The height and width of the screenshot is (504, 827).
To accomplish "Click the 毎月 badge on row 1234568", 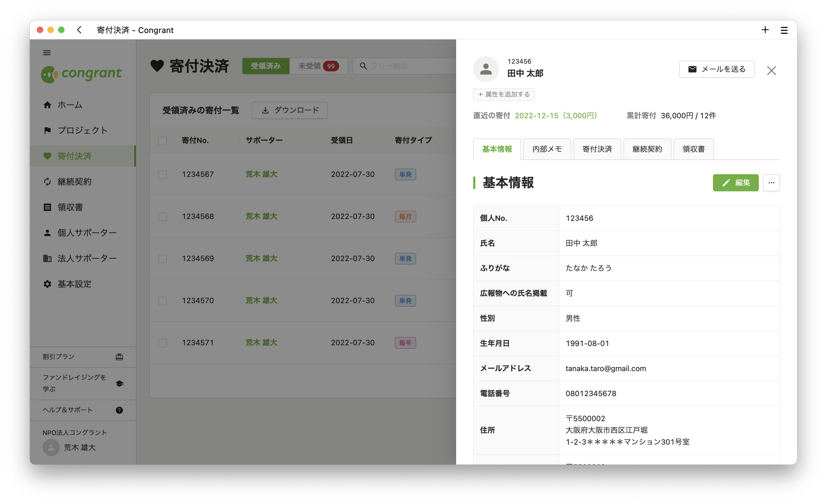I will pyautogui.click(x=405, y=217).
